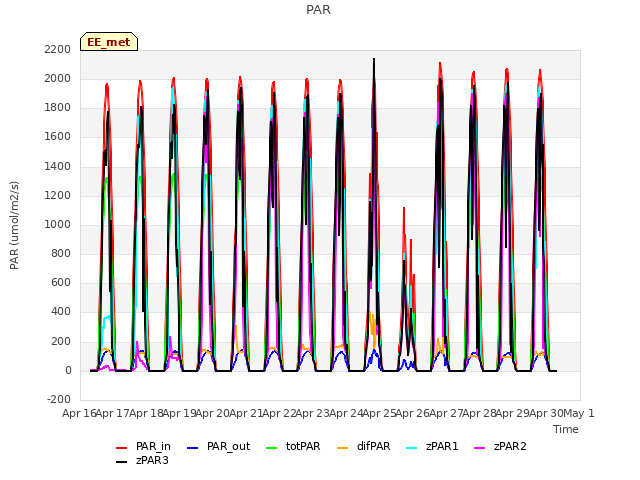
Task: Click the 2200 y-axis tick label
Action: pyautogui.click(x=58, y=49)
